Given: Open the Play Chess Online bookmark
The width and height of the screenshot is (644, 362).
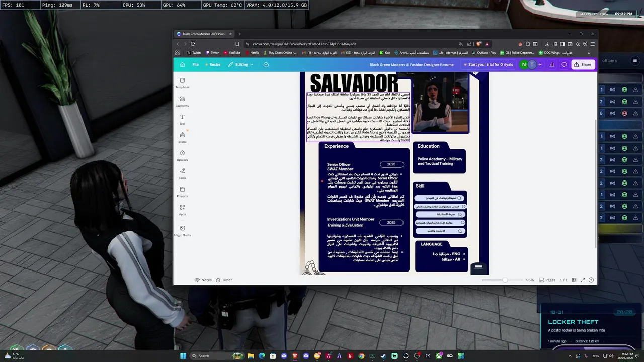Looking at the screenshot, I should [280, 52].
